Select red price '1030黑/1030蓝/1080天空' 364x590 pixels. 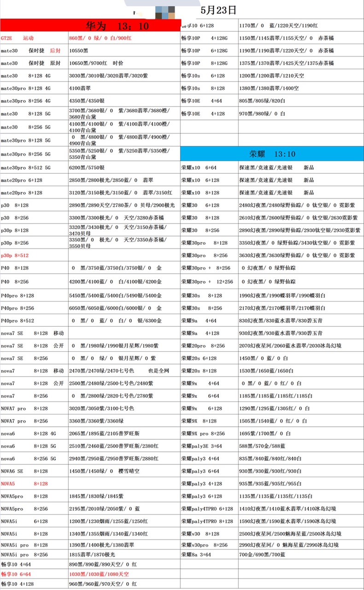[x=124, y=574]
